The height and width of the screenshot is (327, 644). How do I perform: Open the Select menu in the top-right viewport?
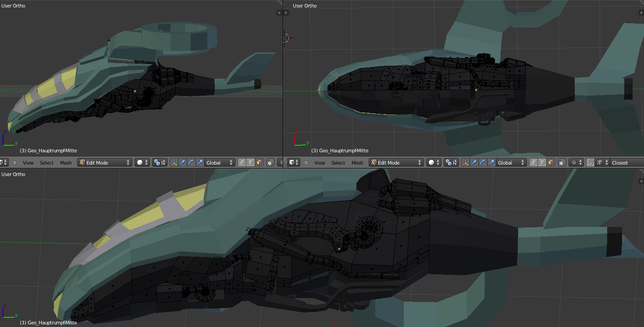pyautogui.click(x=338, y=163)
